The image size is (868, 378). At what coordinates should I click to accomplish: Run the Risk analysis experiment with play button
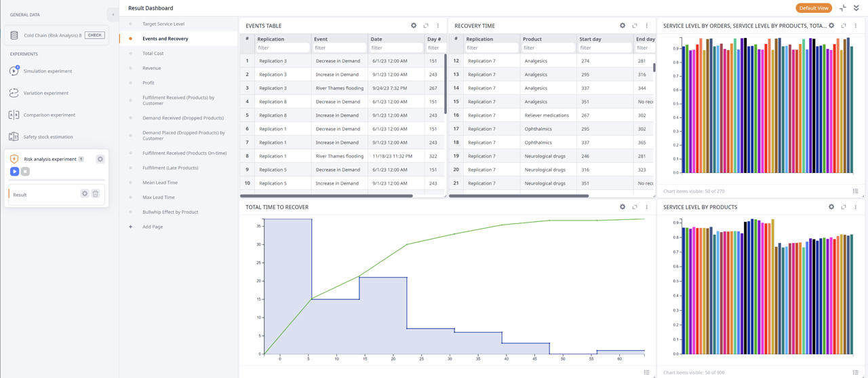[x=14, y=172]
